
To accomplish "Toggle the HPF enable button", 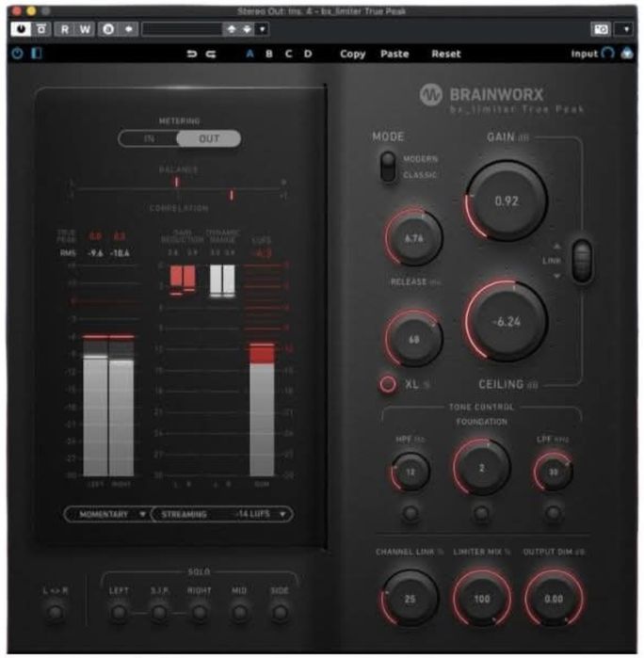I will pyautogui.click(x=410, y=513).
